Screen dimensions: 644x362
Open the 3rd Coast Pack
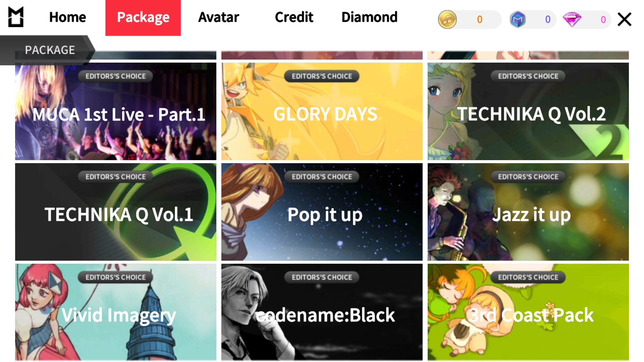pyautogui.click(x=528, y=312)
